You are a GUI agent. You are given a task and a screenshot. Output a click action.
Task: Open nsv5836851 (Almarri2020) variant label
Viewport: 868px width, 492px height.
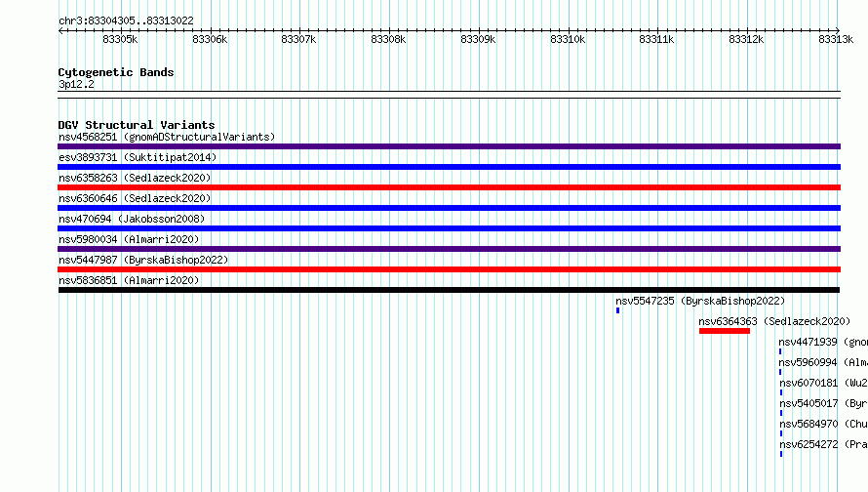(129, 280)
